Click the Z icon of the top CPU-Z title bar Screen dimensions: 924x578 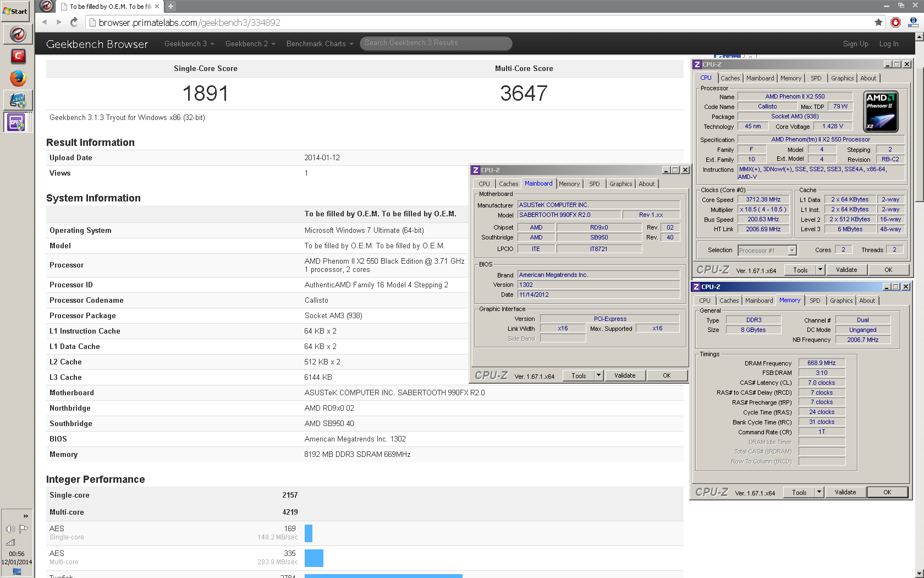[697, 64]
